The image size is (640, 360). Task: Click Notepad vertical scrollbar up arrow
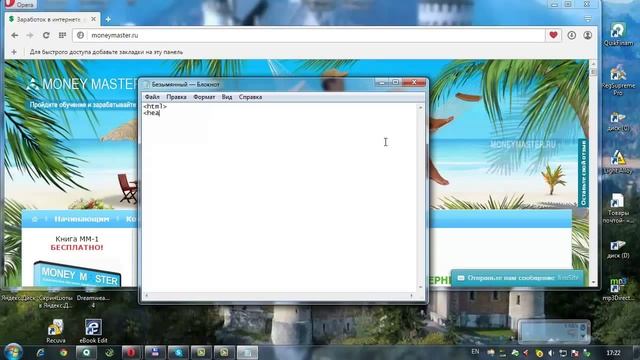420,107
